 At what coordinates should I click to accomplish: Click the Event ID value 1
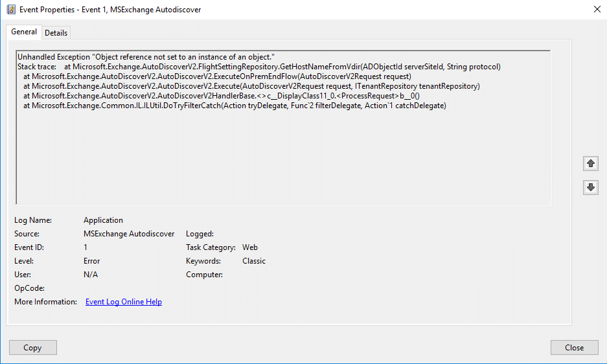86,247
